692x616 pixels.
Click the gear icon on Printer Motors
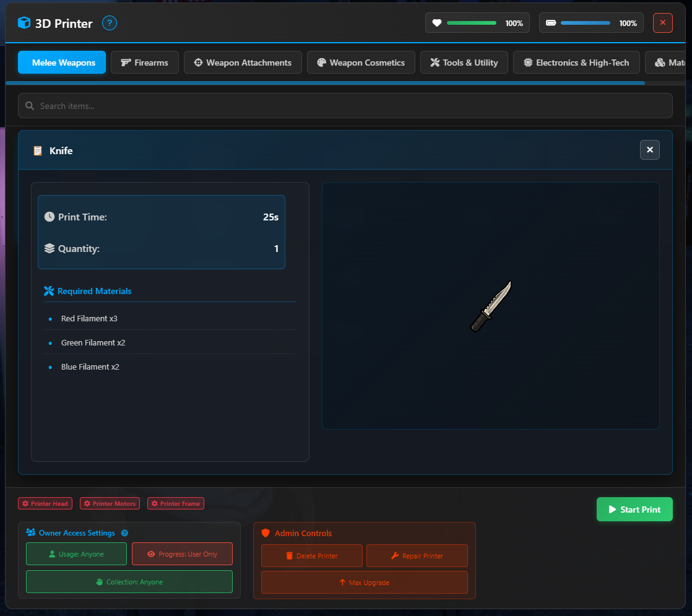coord(87,503)
